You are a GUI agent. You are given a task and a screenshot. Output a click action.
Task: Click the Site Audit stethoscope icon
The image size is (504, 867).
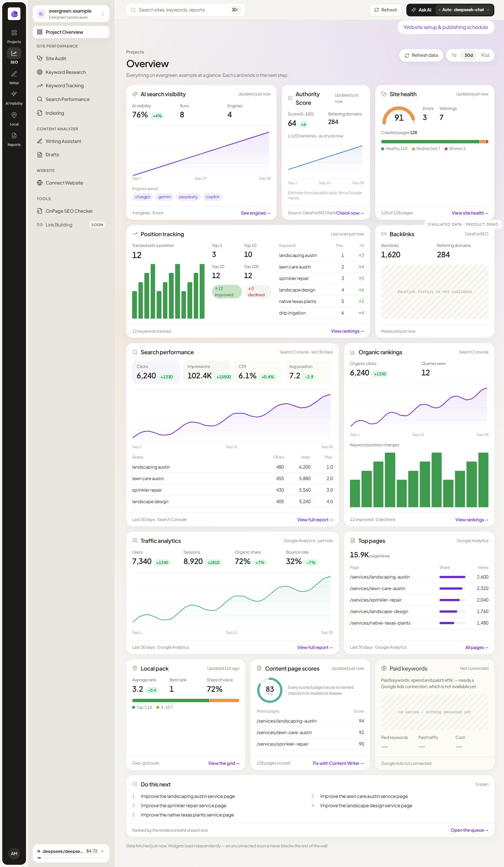click(40, 58)
